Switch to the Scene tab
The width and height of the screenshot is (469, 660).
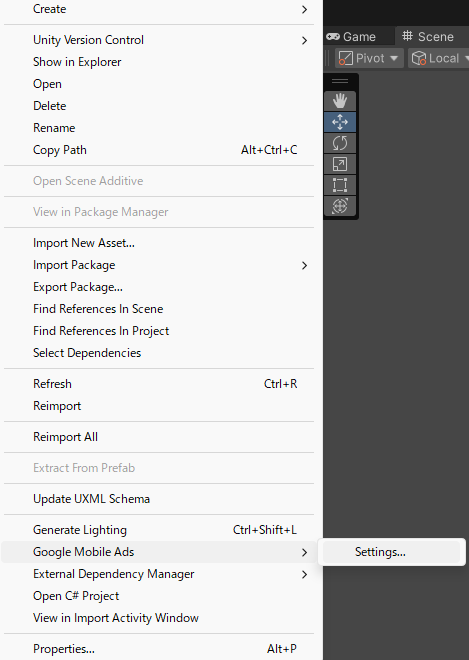pos(428,37)
